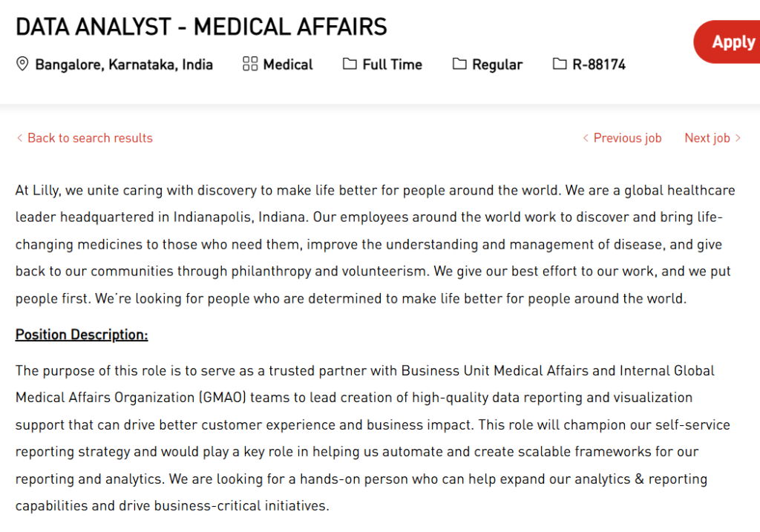The image size is (760, 532).
Task: Return to search results via the back link
Action: 91,138
